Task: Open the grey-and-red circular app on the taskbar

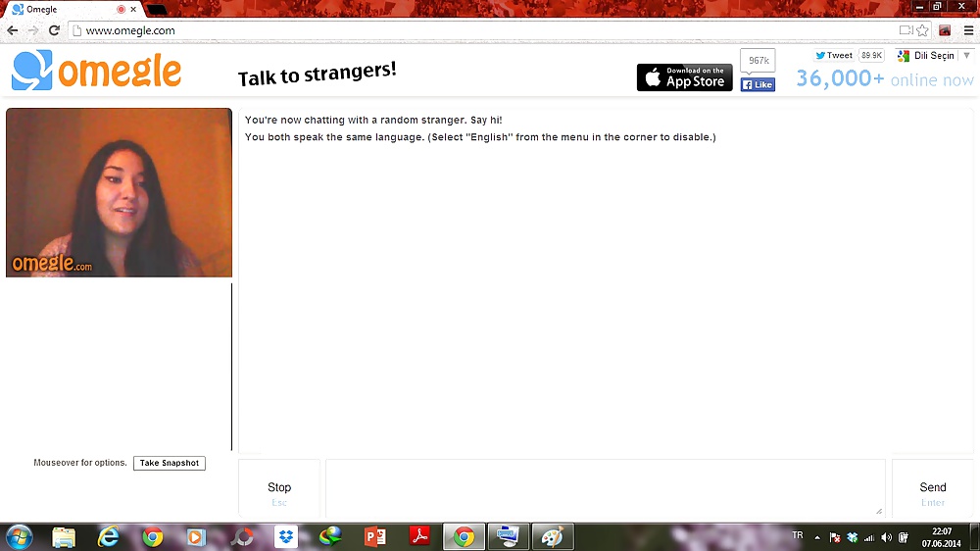Action: pos(242,537)
